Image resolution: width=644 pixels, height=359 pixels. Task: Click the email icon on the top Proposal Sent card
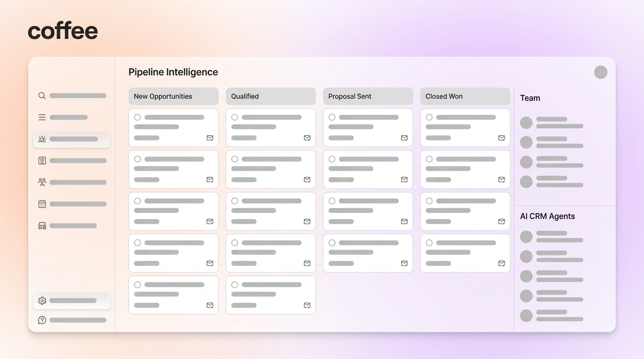tap(404, 138)
